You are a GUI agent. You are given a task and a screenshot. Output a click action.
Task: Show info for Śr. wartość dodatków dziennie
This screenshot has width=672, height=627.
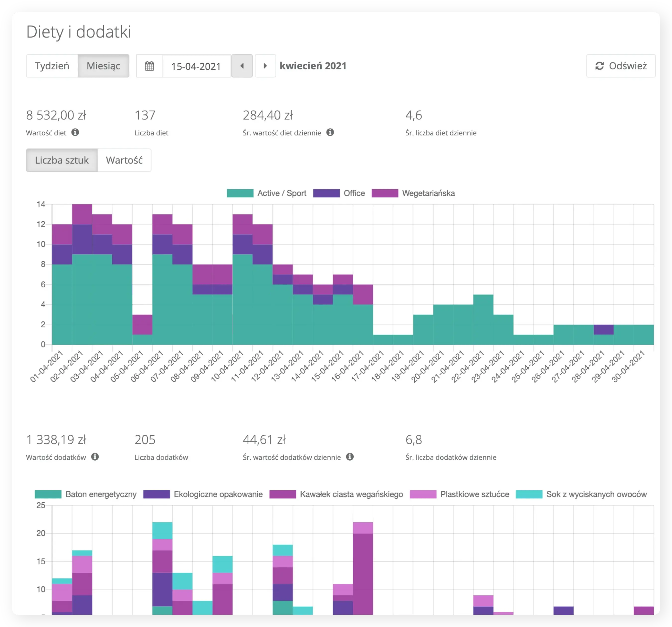click(350, 457)
